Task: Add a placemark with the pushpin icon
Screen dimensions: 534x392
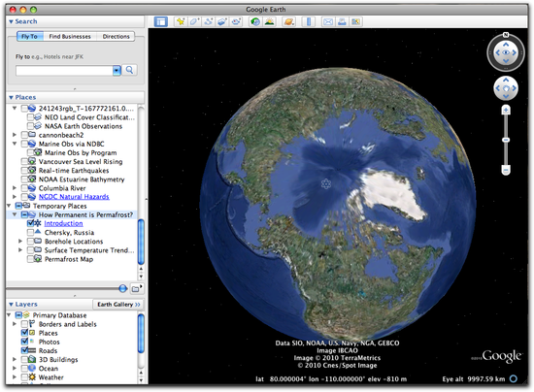Action: click(181, 22)
